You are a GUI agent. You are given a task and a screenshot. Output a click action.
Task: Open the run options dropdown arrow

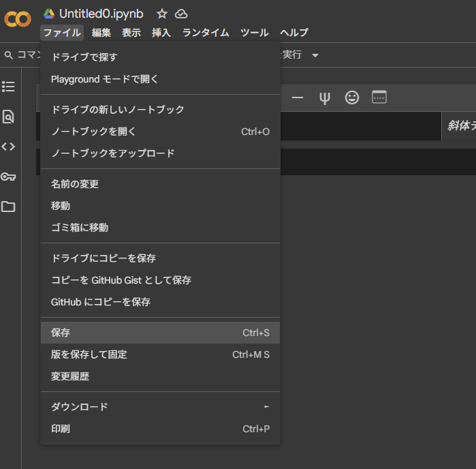(315, 55)
